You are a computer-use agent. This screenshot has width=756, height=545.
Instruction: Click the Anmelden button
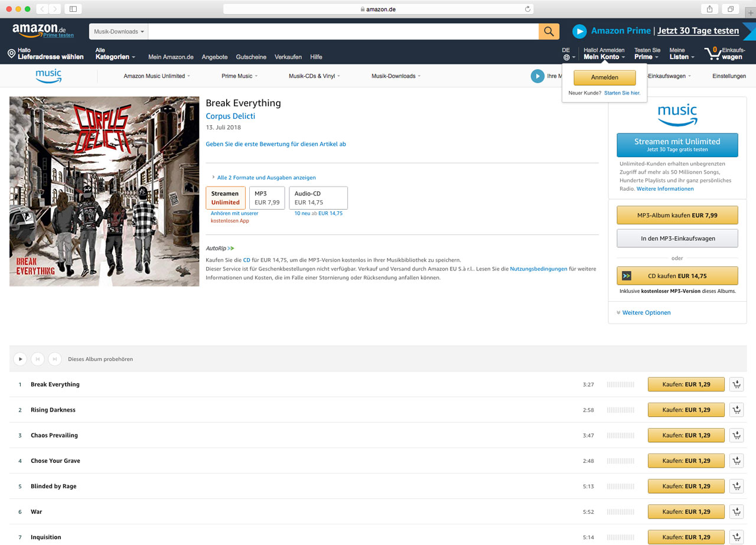[604, 77]
